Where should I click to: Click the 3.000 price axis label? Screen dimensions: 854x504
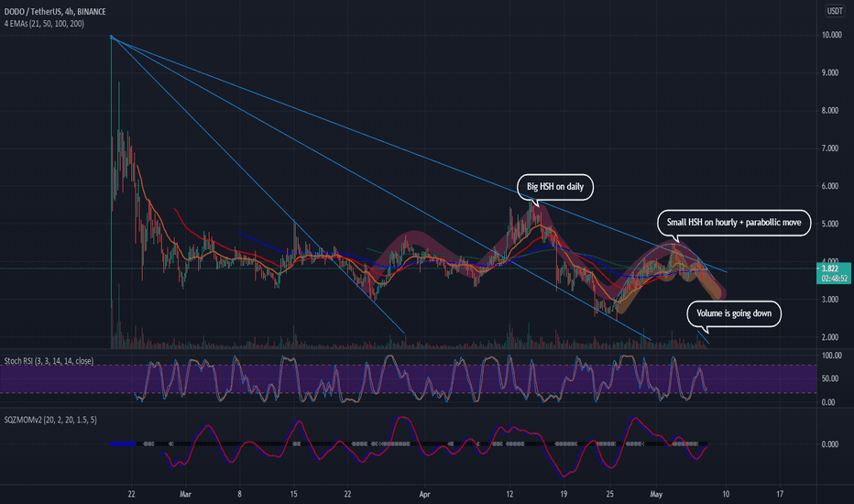pos(830,300)
